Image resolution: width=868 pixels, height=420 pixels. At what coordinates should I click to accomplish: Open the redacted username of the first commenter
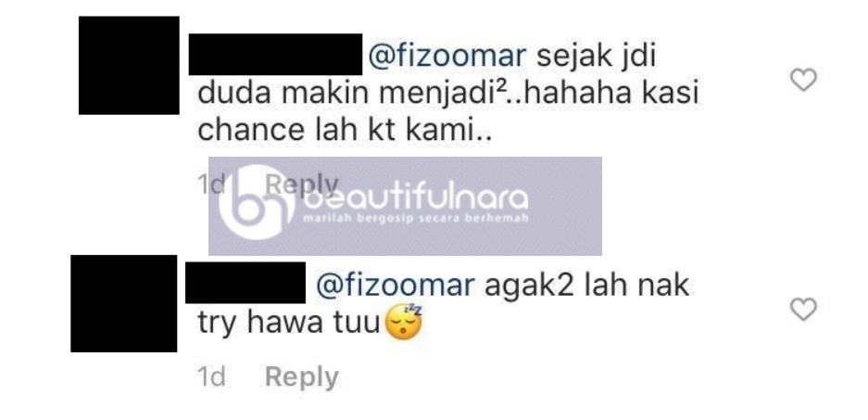[276, 55]
